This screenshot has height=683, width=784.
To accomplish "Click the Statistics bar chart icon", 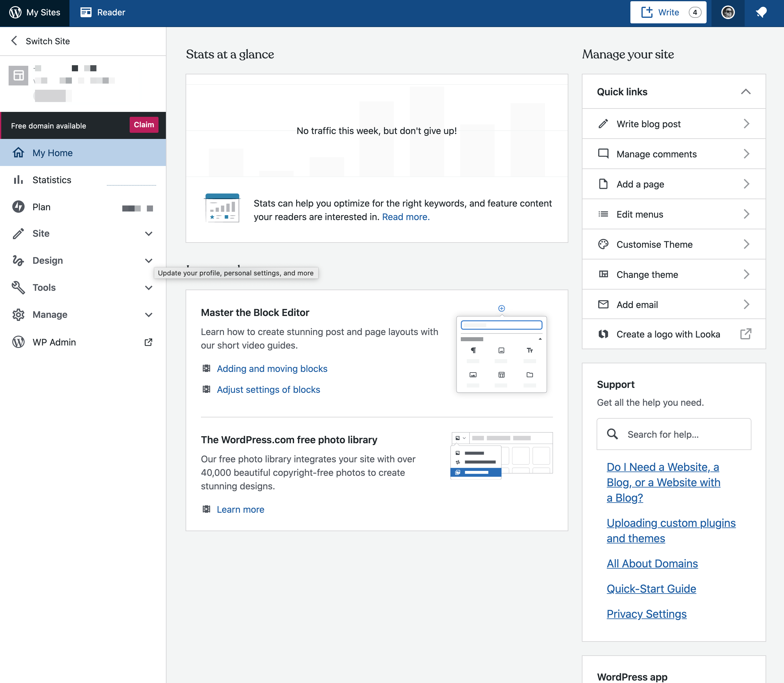I will click(18, 180).
